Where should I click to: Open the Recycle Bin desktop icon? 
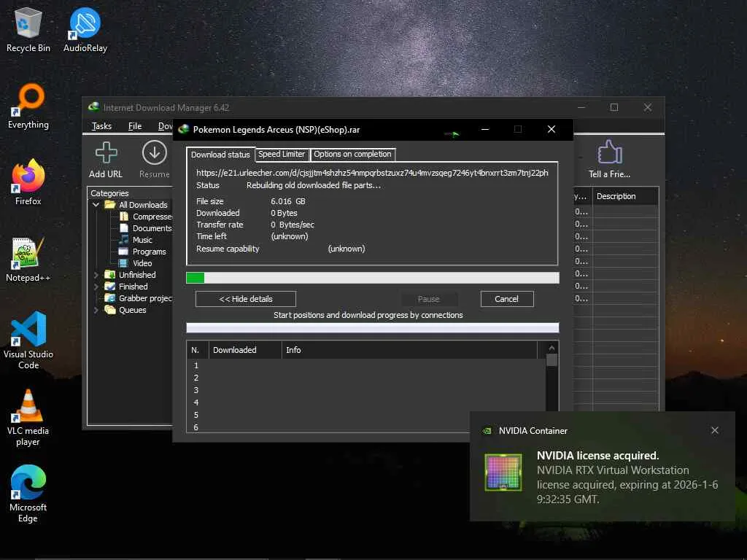(28, 29)
